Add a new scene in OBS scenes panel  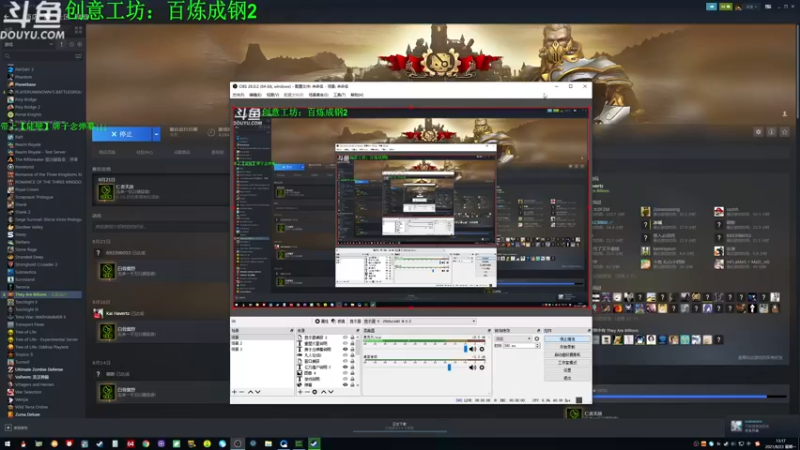[x=234, y=392]
